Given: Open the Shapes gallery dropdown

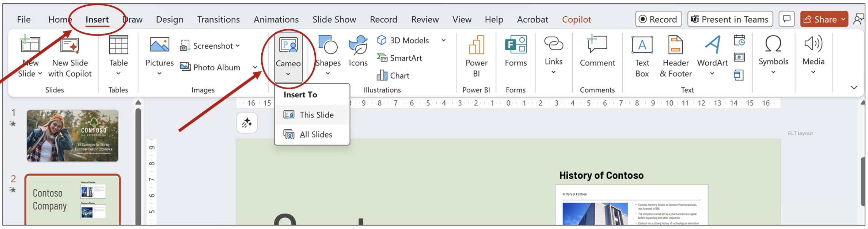Looking at the screenshot, I should pyautogui.click(x=328, y=73).
